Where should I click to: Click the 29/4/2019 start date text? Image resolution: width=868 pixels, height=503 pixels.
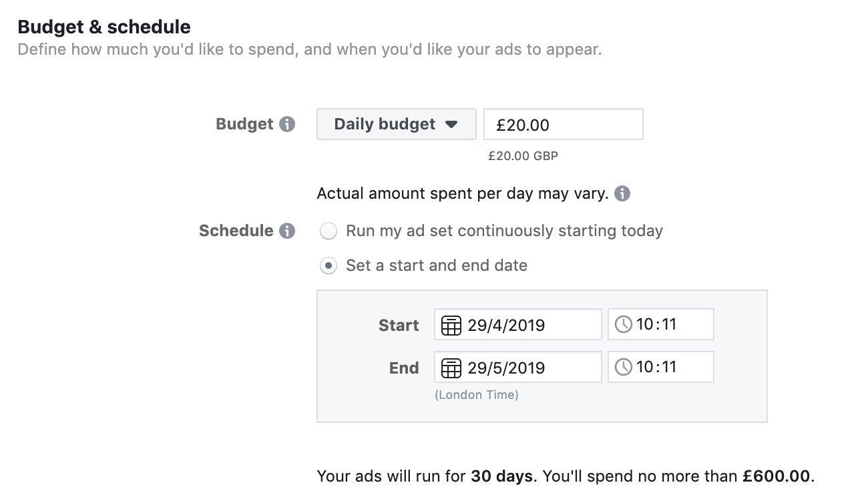[x=506, y=325]
